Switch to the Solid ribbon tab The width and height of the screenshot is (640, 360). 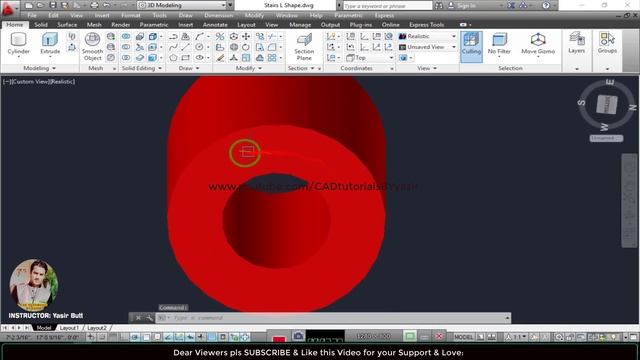pyautogui.click(x=41, y=24)
